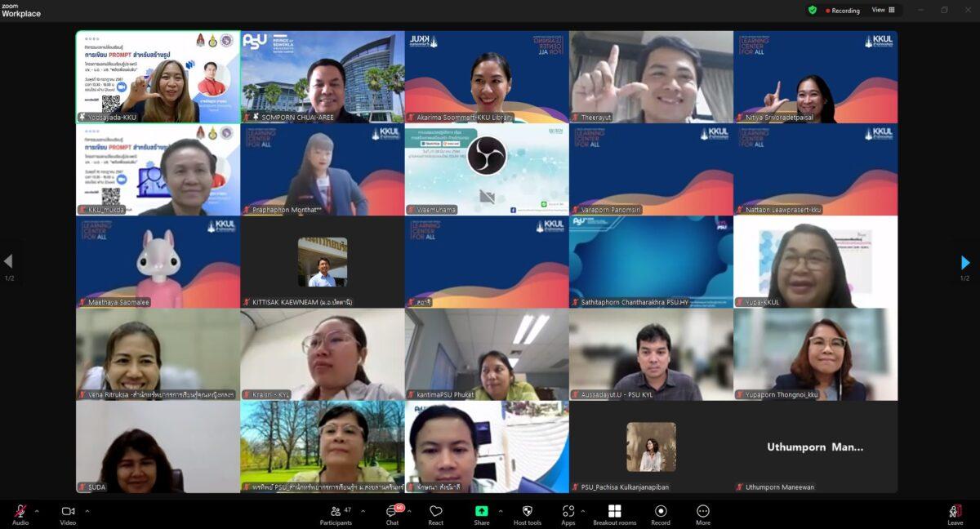Open the React emoji menu
Image resolution: width=980 pixels, height=529 pixels.
coord(436,513)
